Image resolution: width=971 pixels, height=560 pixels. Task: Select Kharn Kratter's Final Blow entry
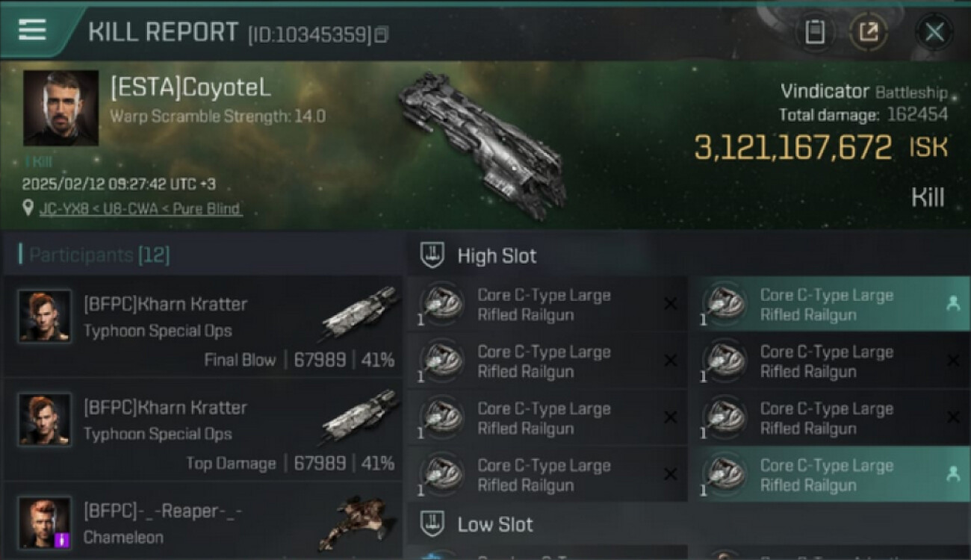pos(203,327)
